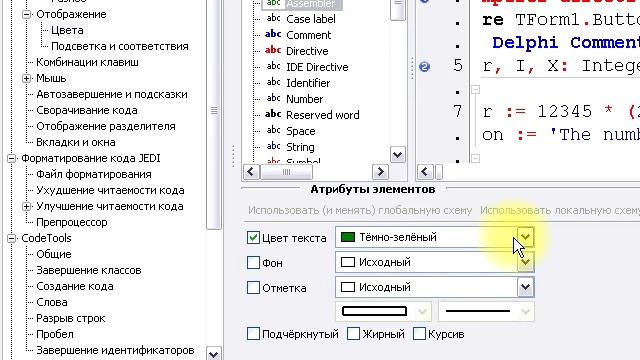Open Препроцессор settings page

tap(71, 222)
